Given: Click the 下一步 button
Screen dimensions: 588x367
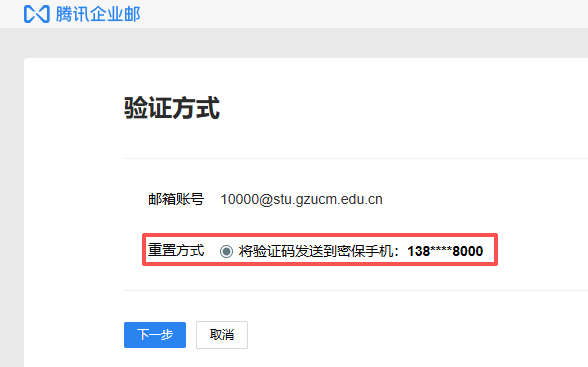Looking at the screenshot, I should tap(155, 335).
